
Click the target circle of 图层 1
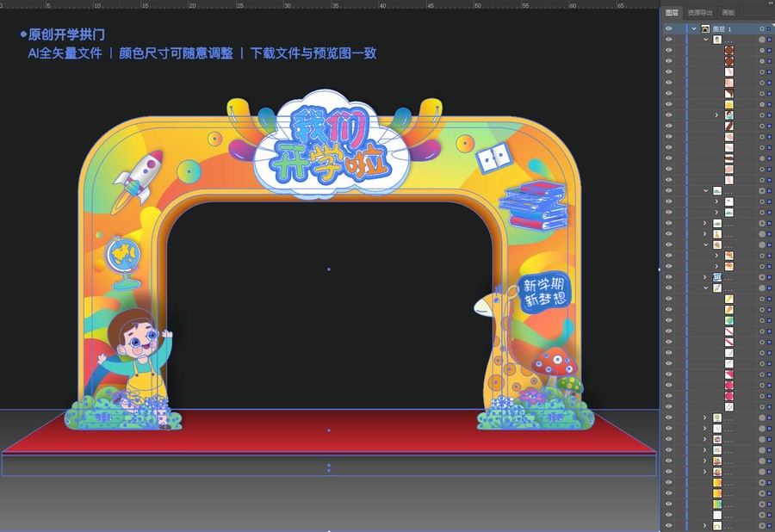[762, 29]
